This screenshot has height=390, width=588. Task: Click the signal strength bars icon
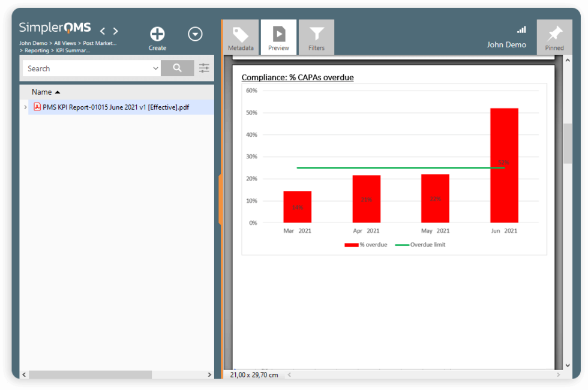(521, 30)
